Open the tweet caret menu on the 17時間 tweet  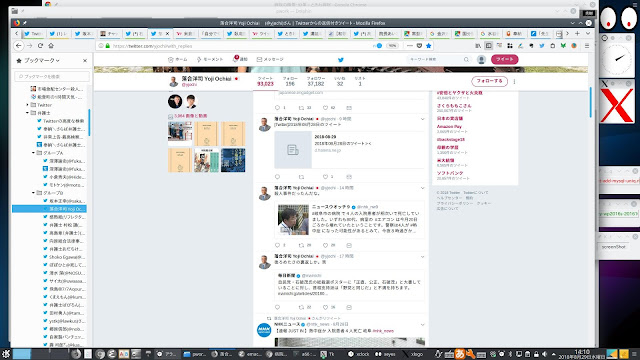pyautogui.click(x=422, y=257)
